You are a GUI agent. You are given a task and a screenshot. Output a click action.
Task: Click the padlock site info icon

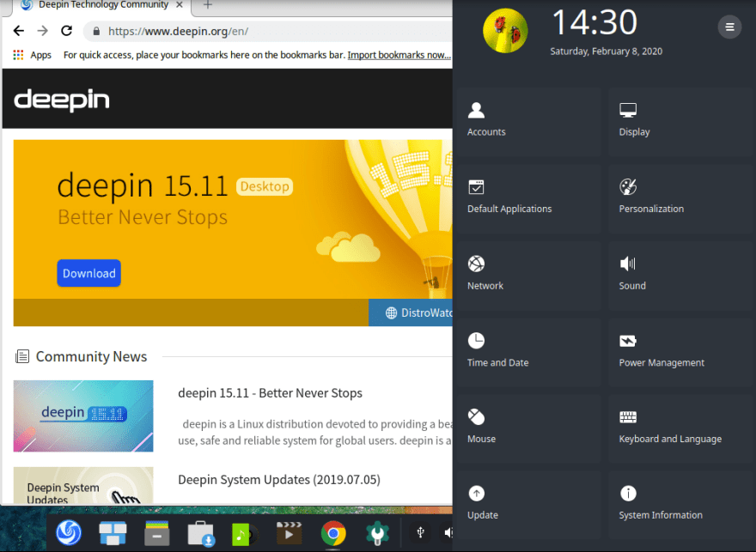coord(96,31)
